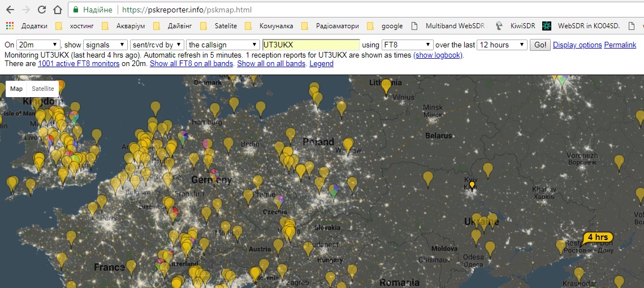The image size is (644, 288).
Task: Open the sent/rcvd by dropdown
Action: (x=157, y=45)
